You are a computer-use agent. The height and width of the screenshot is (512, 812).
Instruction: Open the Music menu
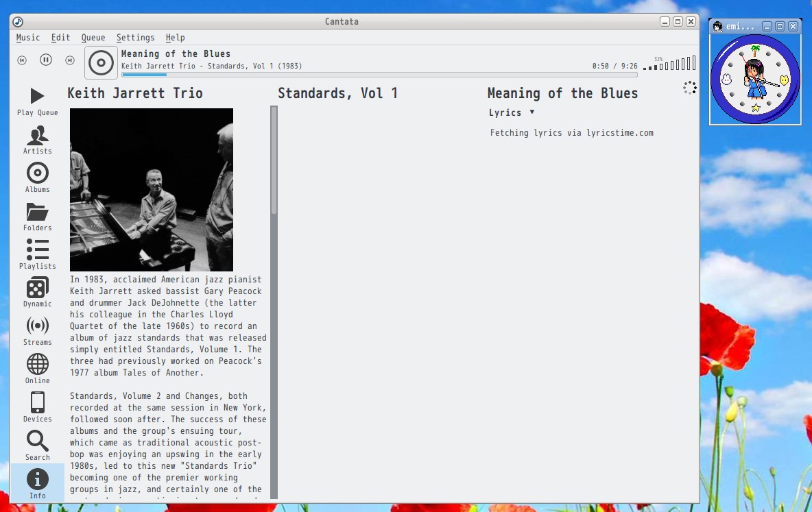pyautogui.click(x=28, y=38)
